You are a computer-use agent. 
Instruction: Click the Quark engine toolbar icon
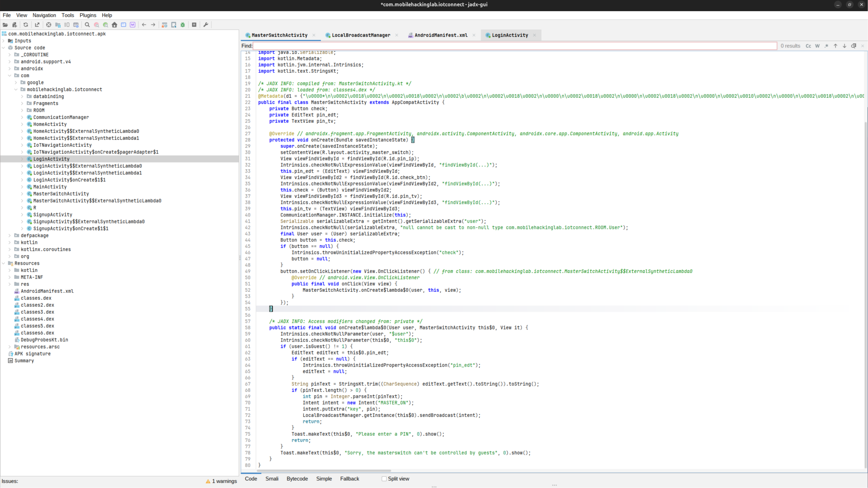click(174, 25)
